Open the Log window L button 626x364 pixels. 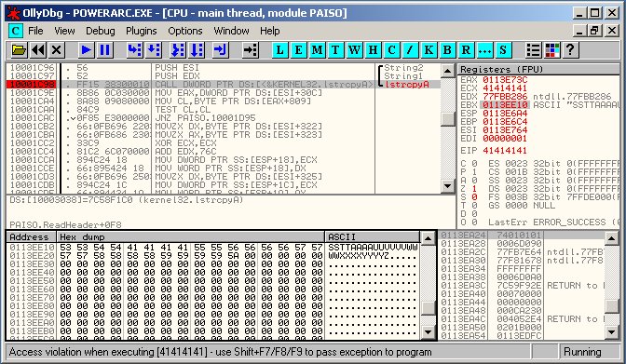[x=279, y=50]
